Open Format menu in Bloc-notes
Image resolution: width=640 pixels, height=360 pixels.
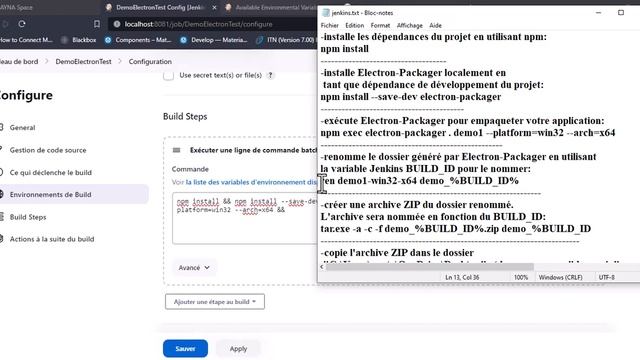coord(380,25)
